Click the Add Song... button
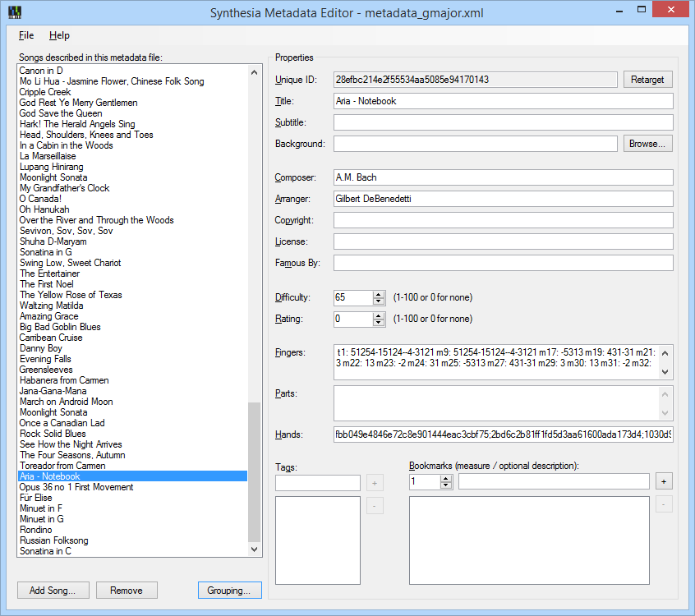 (53, 591)
